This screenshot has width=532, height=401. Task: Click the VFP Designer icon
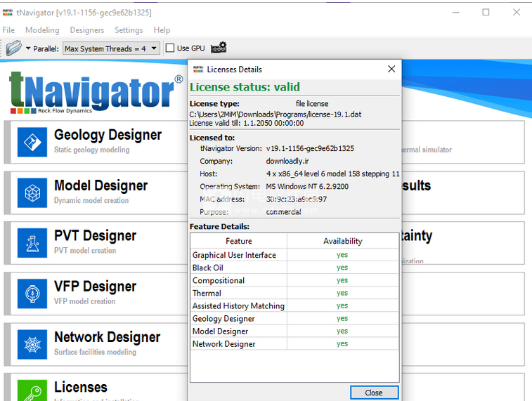[x=32, y=294]
